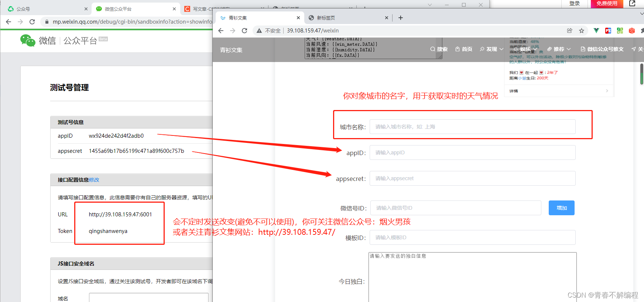Click the appID value wx924de242d4f2adb0

[116, 136]
